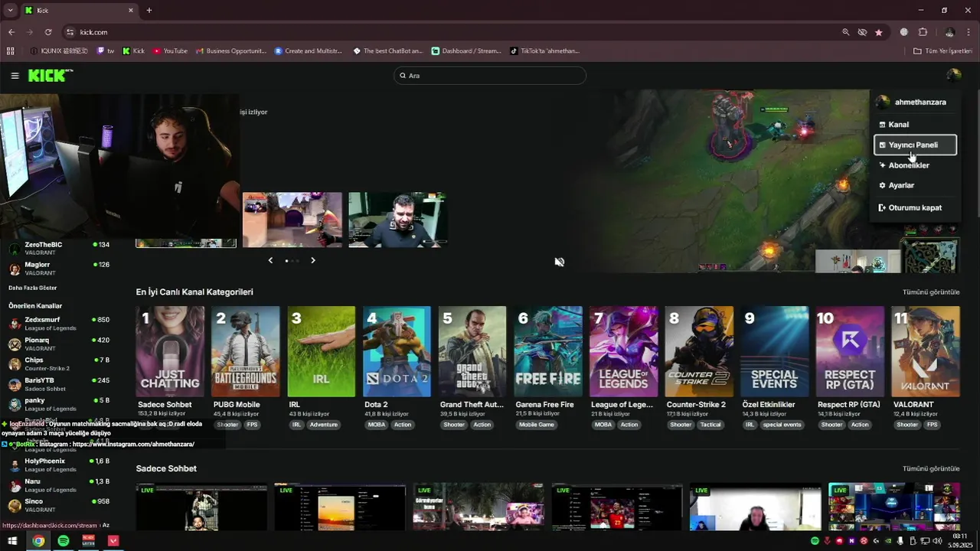
Task: Open the Just Chatting category card
Action: (170, 351)
